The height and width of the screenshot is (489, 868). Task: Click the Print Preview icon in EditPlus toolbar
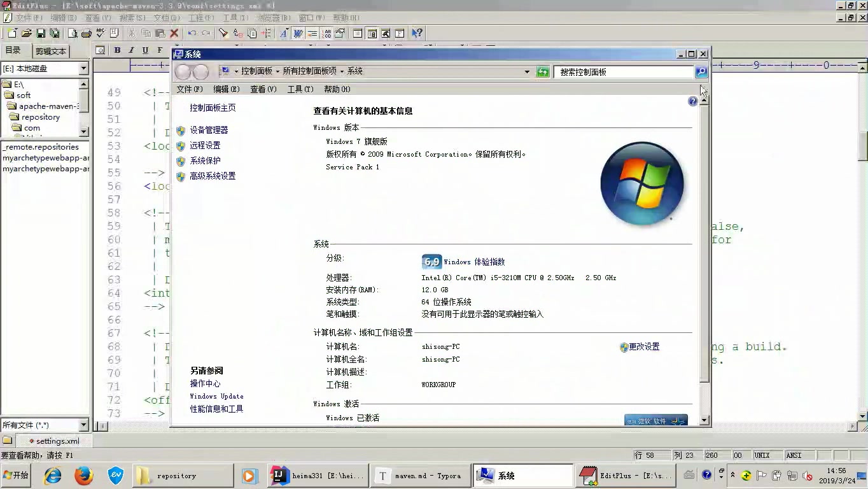73,33
